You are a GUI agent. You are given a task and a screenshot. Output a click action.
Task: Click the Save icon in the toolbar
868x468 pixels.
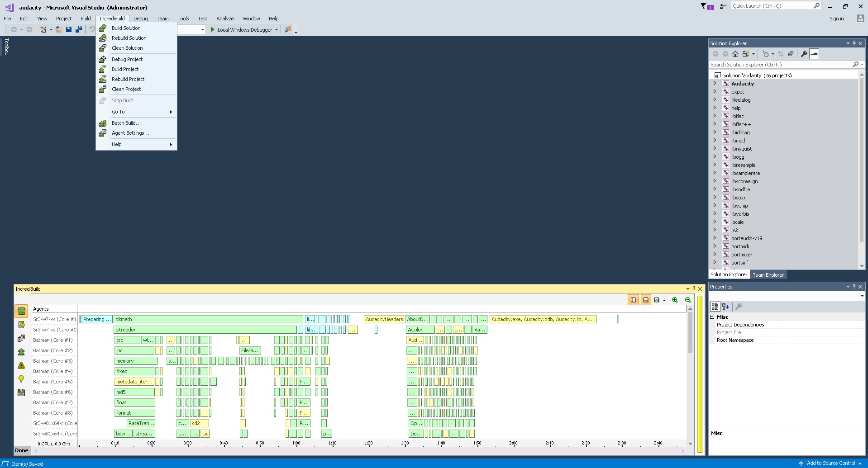tap(69, 29)
